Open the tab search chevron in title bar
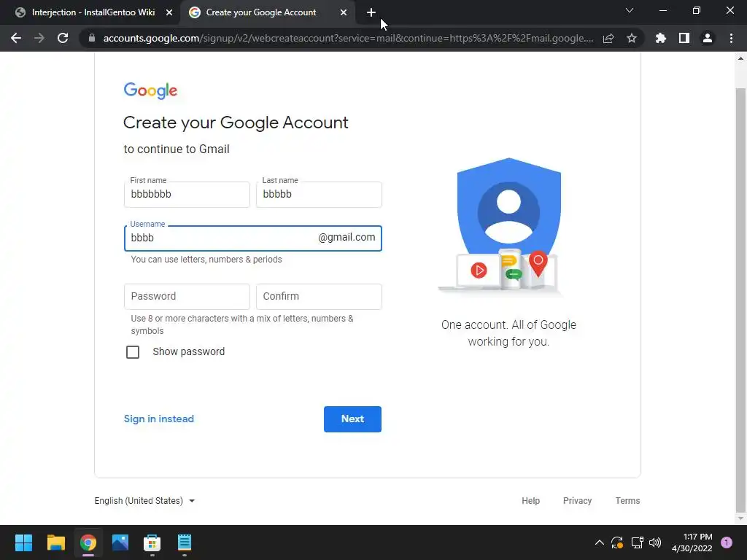747x560 pixels. [630, 10]
